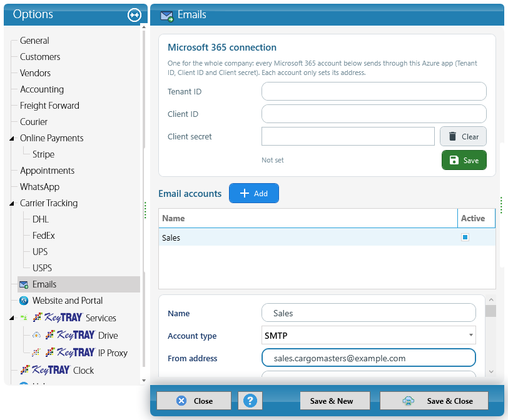Select Customers in options tree
508x420 pixels.
tap(40, 57)
